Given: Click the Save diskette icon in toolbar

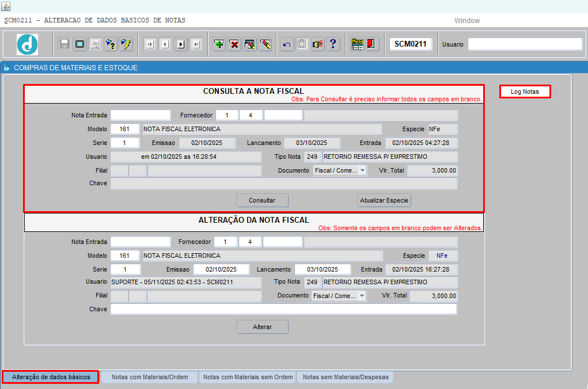Looking at the screenshot, I should (65, 44).
